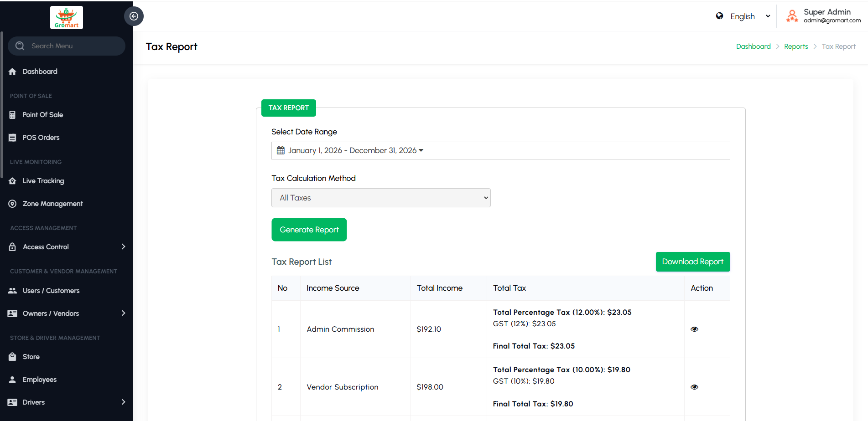
Task: Click the Gromart logo
Action: click(66, 18)
